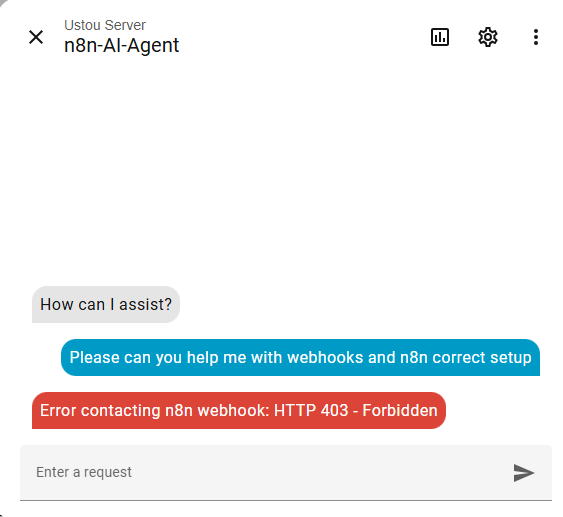This screenshot has height=517, width=563.
Task: Show more options with vertical dots
Action: (535, 37)
